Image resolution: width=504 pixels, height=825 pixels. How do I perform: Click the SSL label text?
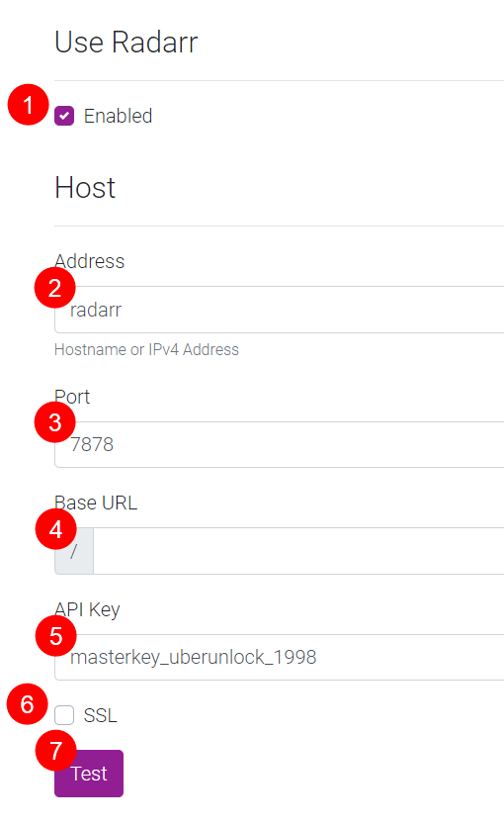(x=101, y=715)
